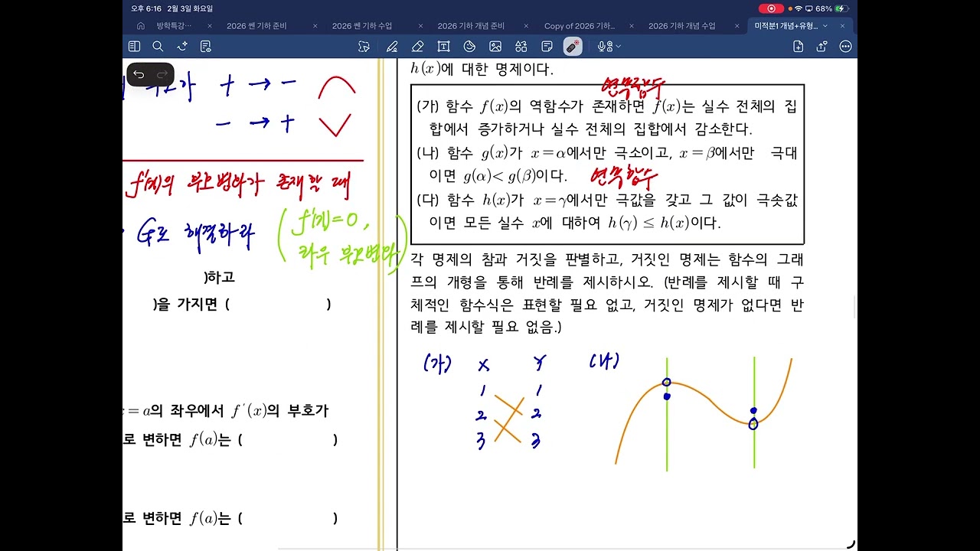Switch to 2026 기하 개념 준비 tab
This screenshot has height=551, width=980.
[472, 25]
